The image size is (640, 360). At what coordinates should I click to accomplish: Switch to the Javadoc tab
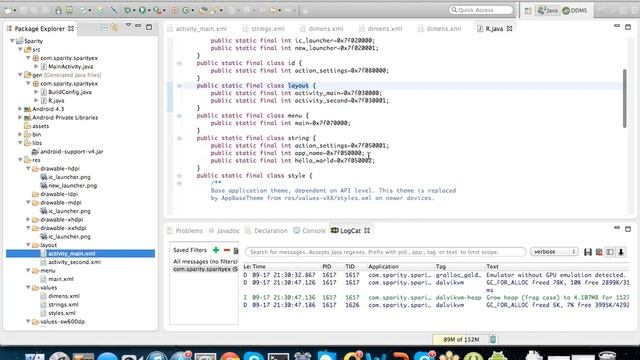(224, 231)
